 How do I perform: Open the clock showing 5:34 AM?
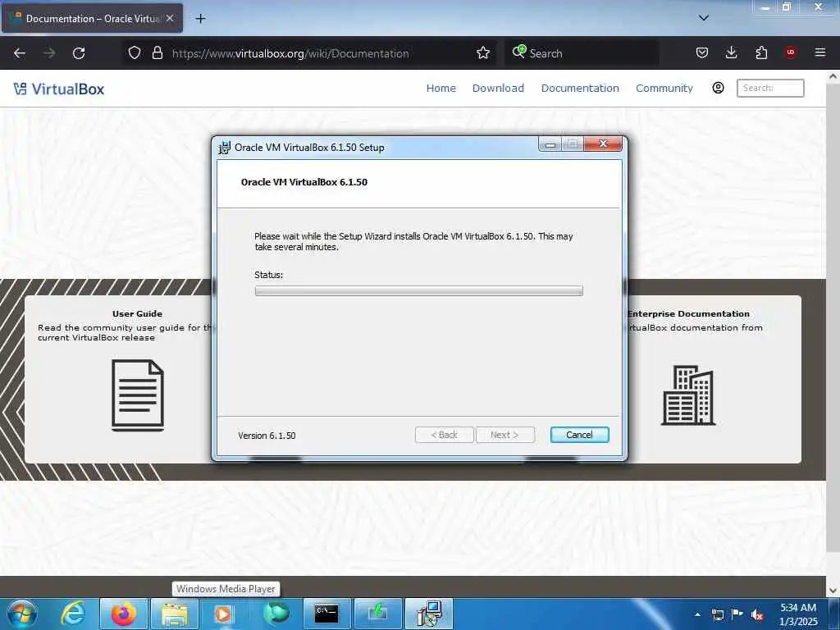[798, 614]
